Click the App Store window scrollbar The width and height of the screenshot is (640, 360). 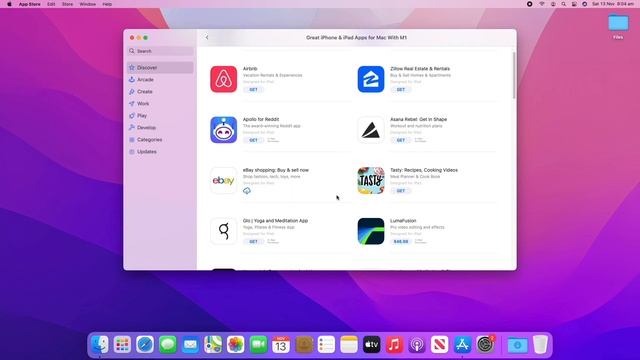514,75
